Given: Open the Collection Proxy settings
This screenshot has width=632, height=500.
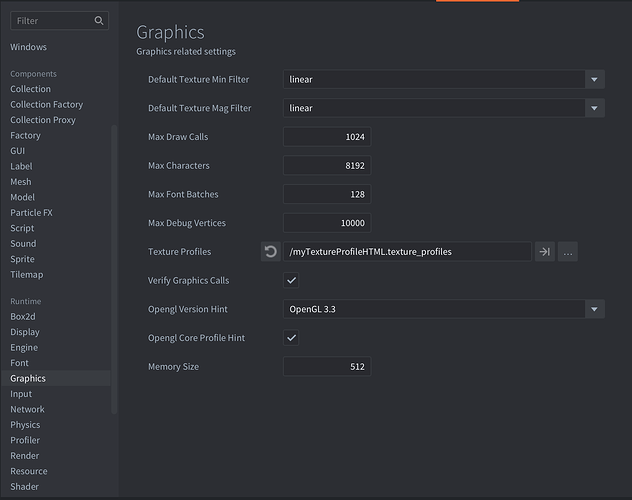Looking at the screenshot, I should 43,120.
